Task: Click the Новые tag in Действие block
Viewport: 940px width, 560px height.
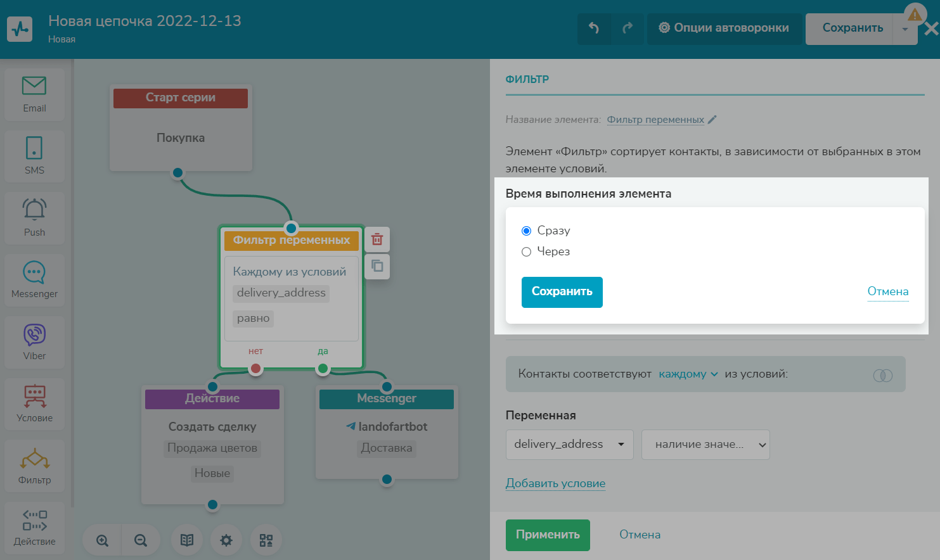Action: (x=212, y=473)
